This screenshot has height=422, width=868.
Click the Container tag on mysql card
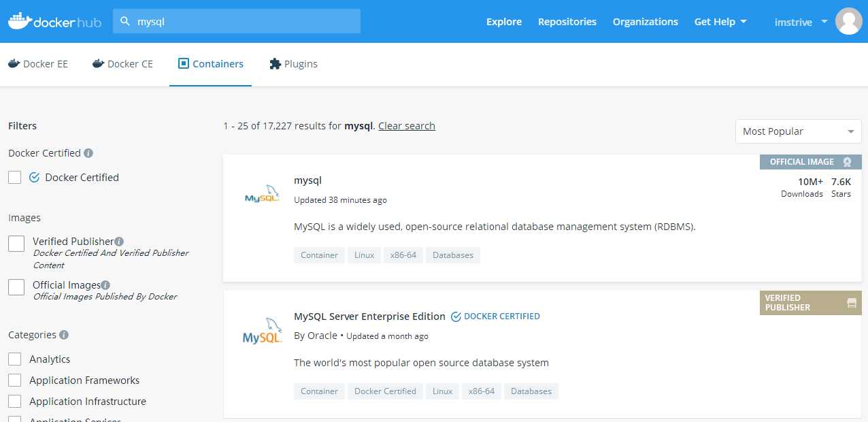(x=319, y=255)
